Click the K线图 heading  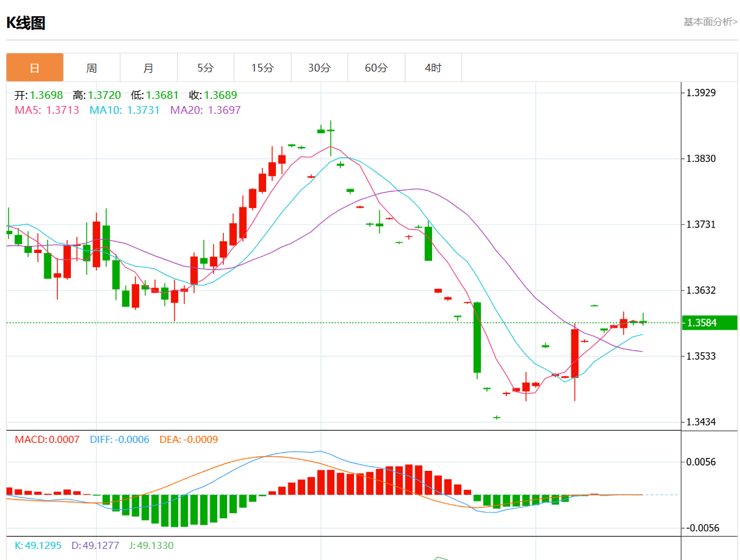click(x=26, y=23)
